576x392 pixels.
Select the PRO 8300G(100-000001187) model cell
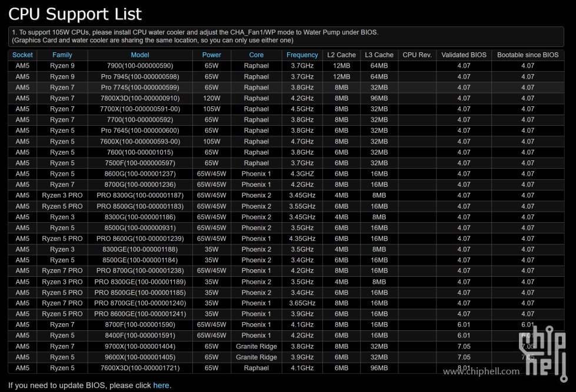140,195
